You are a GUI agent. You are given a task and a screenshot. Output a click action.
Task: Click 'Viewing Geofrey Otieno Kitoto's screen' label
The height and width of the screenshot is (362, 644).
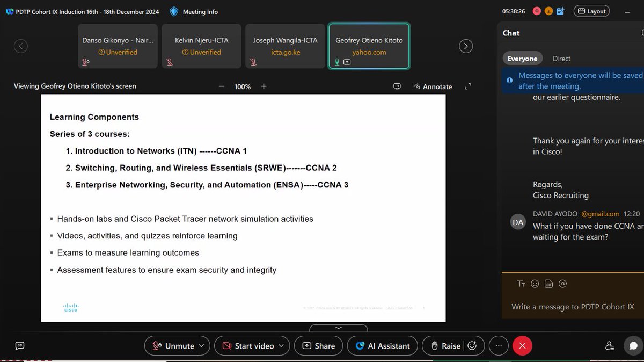(x=75, y=86)
